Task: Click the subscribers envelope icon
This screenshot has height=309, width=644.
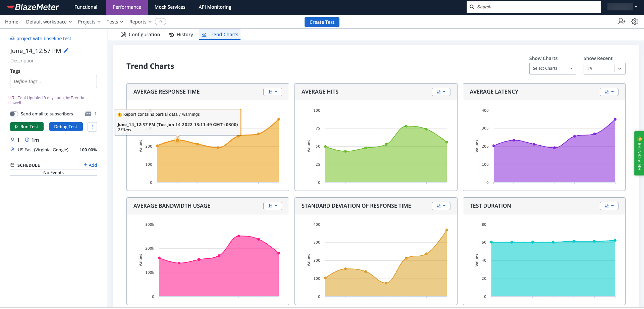Action: tap(88, 114)
